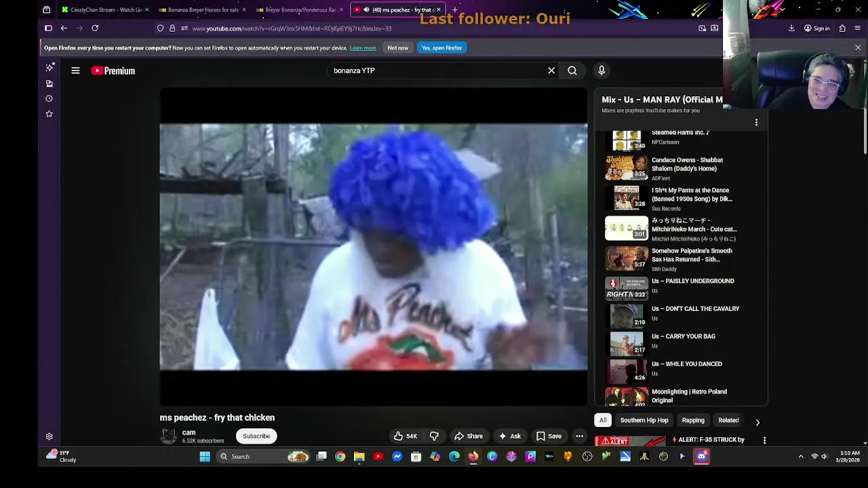Share the fry that chicken video
The image size is (868, 488).
coord(469,436)
